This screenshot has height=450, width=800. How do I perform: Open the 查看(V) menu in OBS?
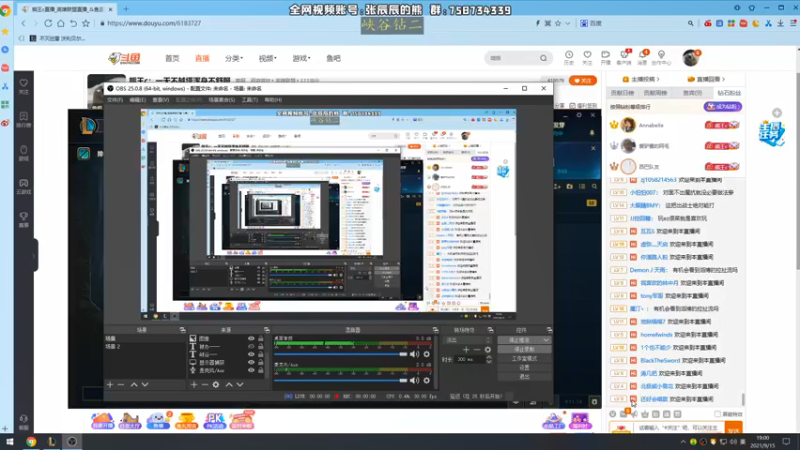point(161,100)
